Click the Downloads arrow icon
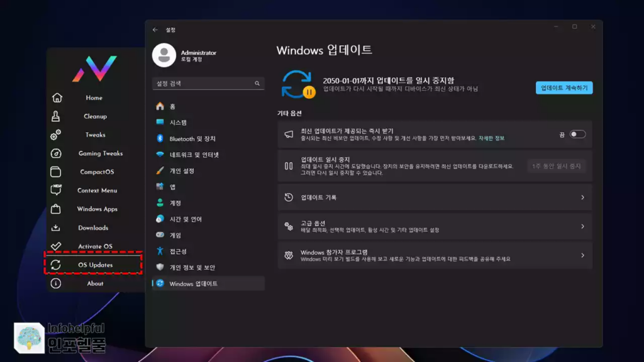 pos(55,228)
